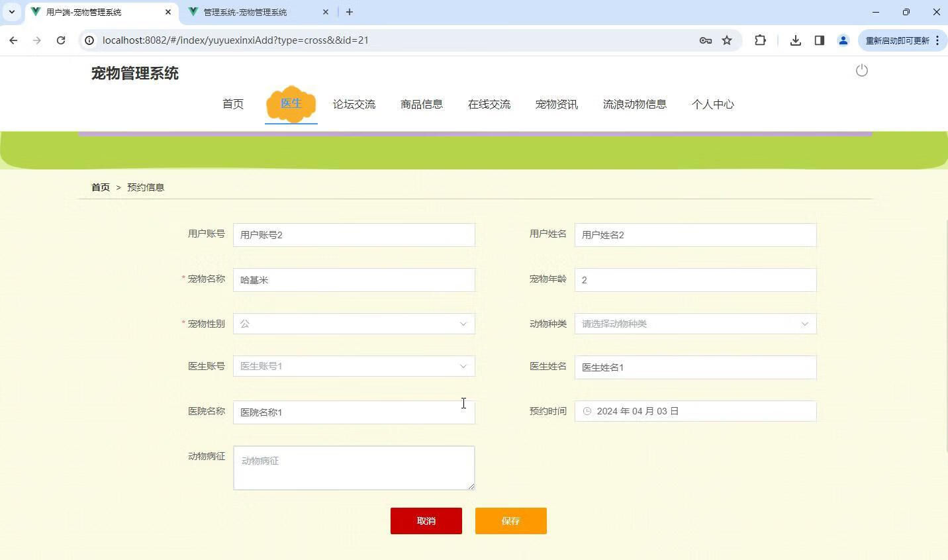948x560 pixels.
Task: Open the 首页 nav menu
Action: click(233, 104)
